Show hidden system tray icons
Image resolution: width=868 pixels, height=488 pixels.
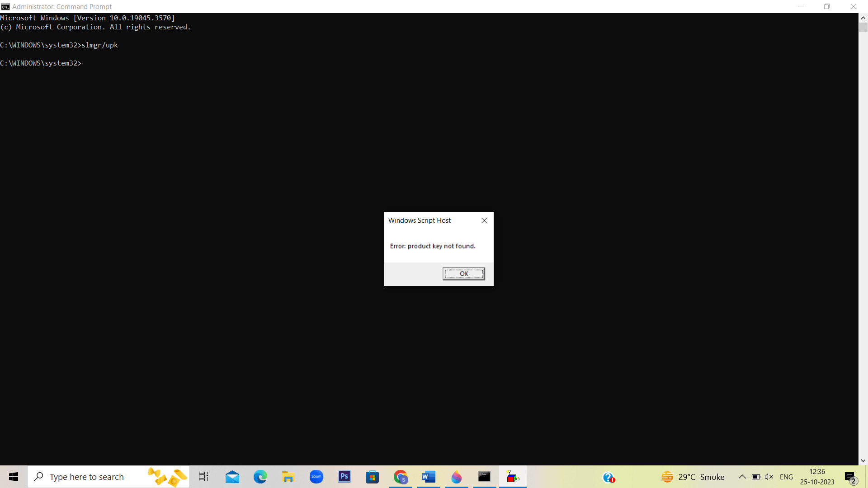point(742,477)
